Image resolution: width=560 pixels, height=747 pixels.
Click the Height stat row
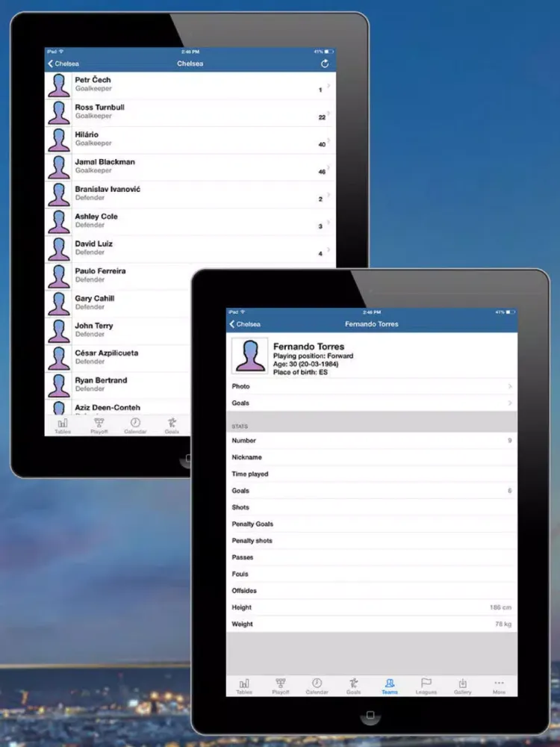[x=371, y=607]
